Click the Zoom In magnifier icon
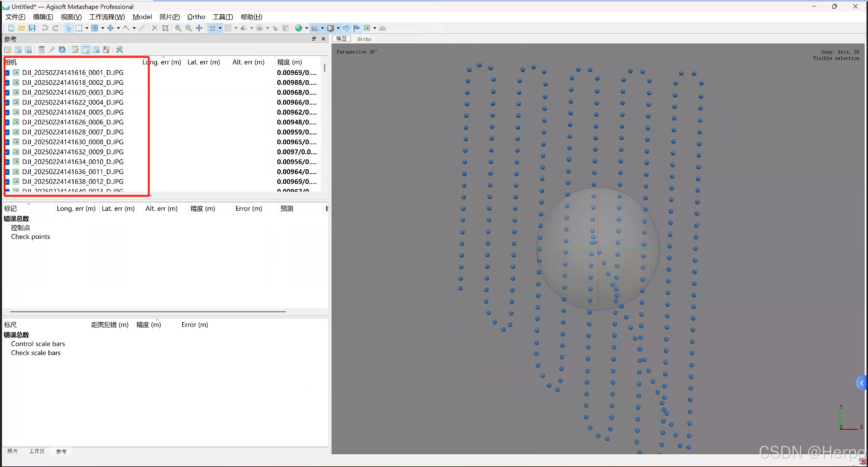 (x=178, y=28)
